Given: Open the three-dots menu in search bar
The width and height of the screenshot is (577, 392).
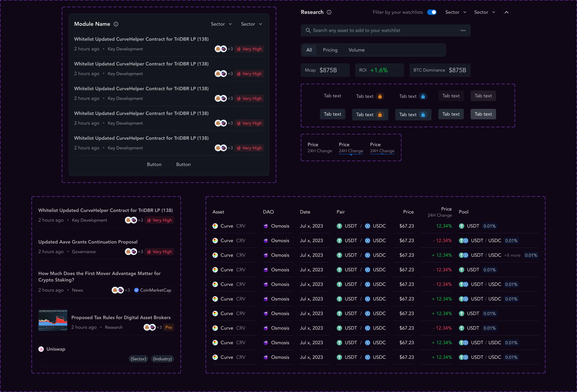Looking at the screenshot, I should coord(463,30).
